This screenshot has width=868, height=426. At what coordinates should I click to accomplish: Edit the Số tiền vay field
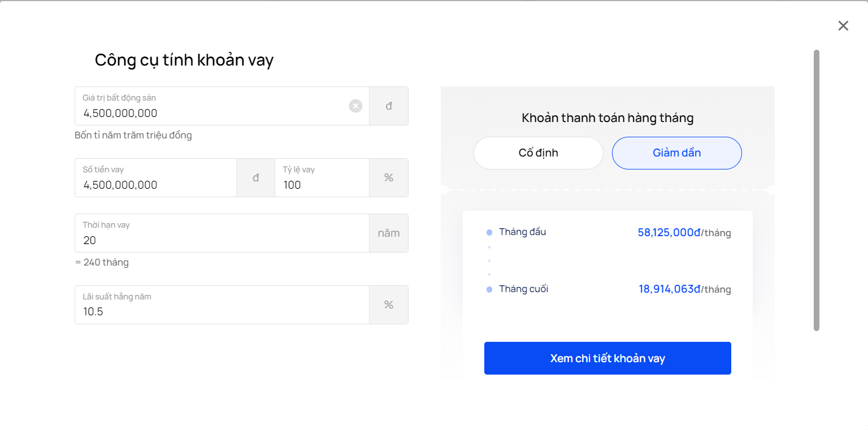coord(156,177)
